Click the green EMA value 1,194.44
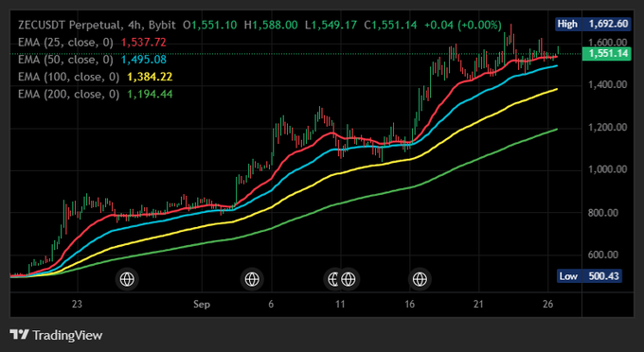 [150, 94]
